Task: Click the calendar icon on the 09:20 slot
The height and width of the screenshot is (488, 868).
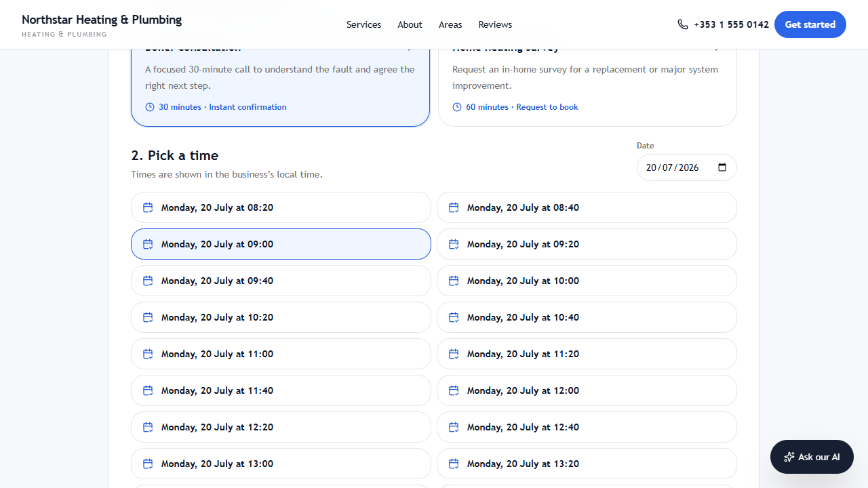Action: [x=454, y=244]
